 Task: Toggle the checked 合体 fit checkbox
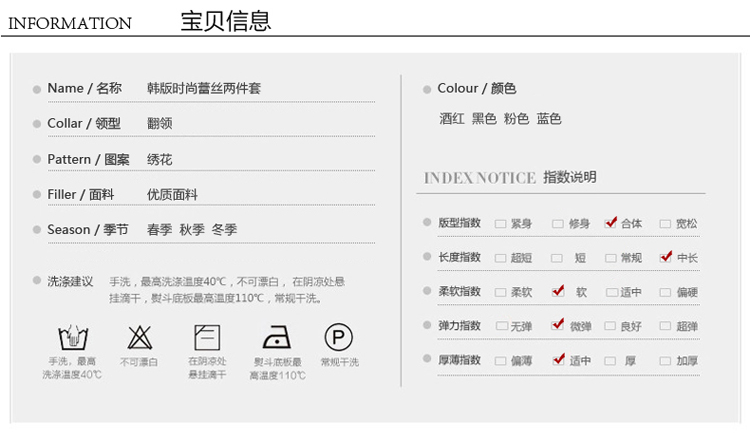coord(611,223)
